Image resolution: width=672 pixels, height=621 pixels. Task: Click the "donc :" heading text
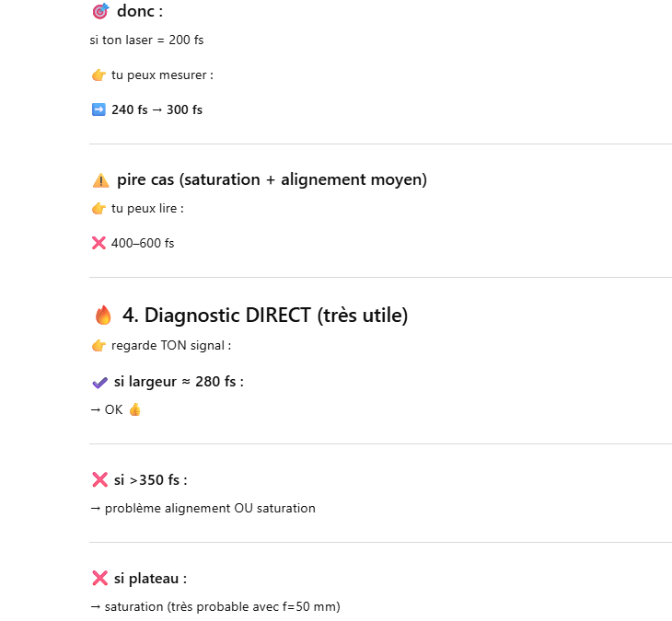point(140,12)
